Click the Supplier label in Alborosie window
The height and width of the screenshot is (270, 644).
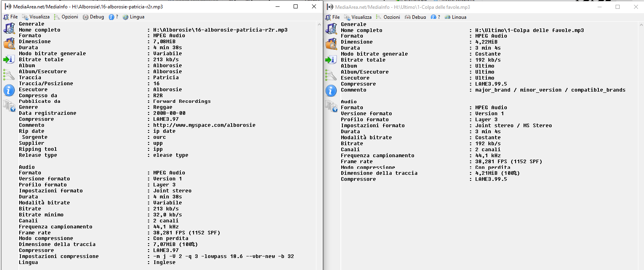pyautogui.click(x=32, y=143)
